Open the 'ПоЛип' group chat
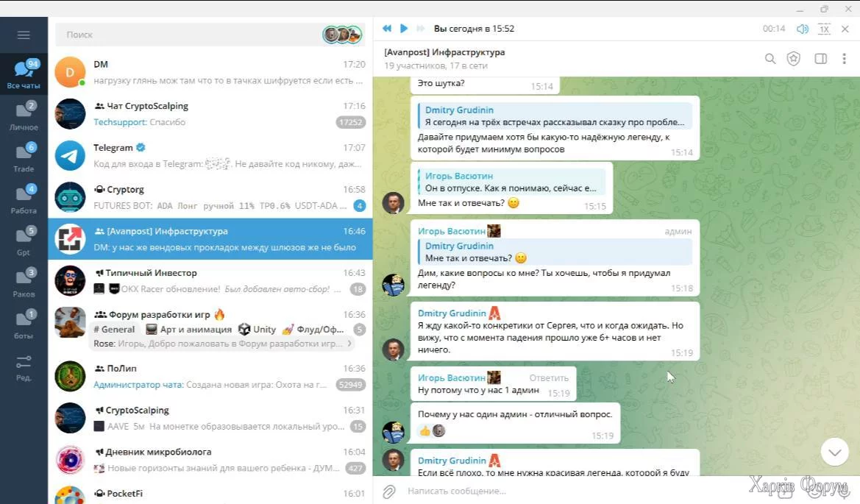860x504 pixels. (210, 376)
